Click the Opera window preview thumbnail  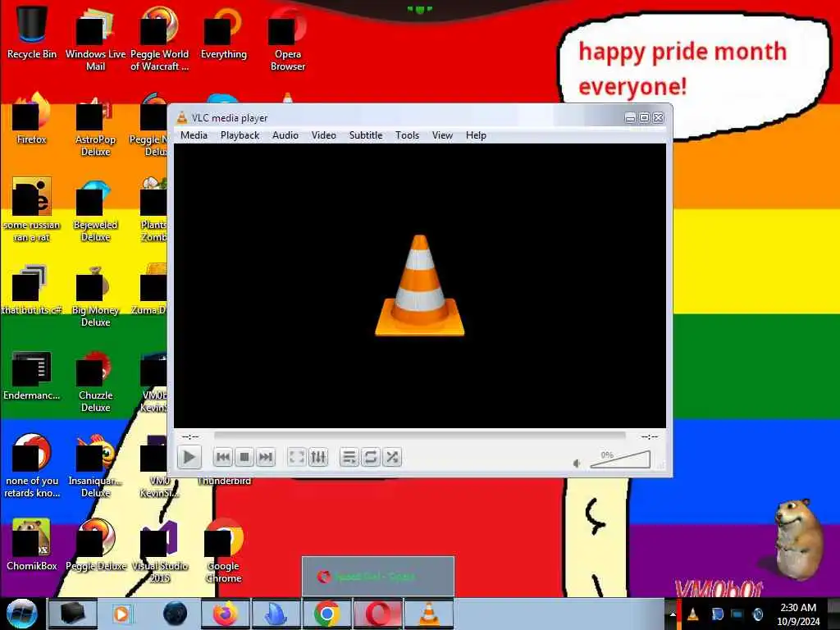coord(378,577)
